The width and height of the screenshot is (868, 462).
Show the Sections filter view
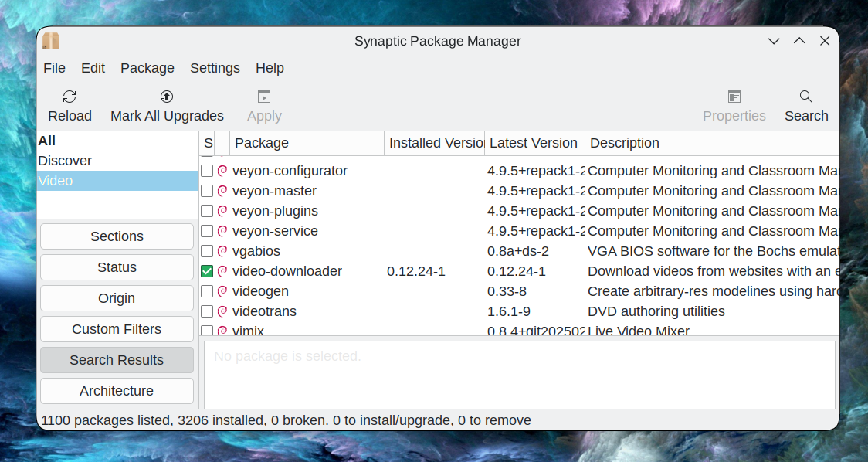(x=117, y=236)
